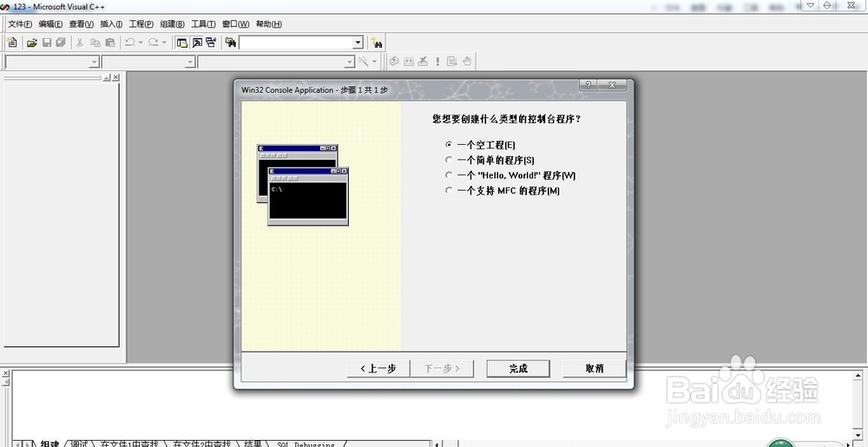Open the 编辑(E) menu
The width and height of the screenshot is (868, 447).
point(50,23)
